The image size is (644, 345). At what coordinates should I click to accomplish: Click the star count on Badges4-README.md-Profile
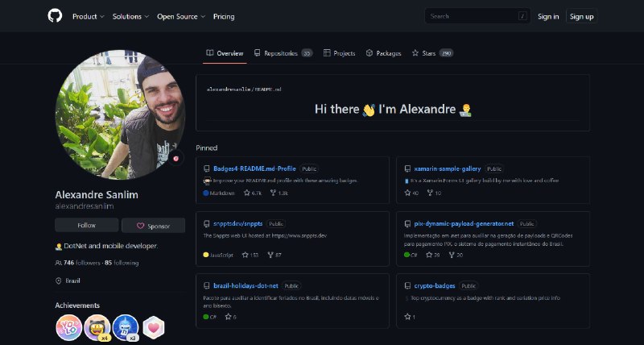(253, 193)
